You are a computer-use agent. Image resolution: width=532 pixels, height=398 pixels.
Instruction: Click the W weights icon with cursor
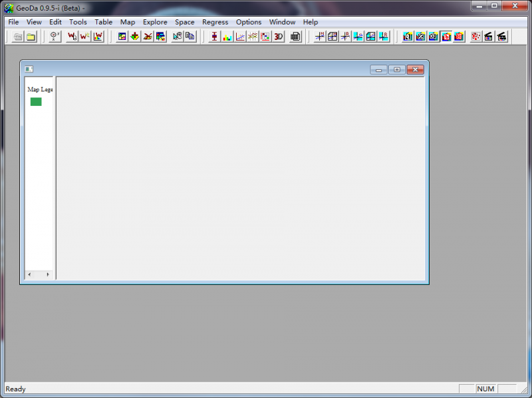pyautogui.click(x=72, y=37)
